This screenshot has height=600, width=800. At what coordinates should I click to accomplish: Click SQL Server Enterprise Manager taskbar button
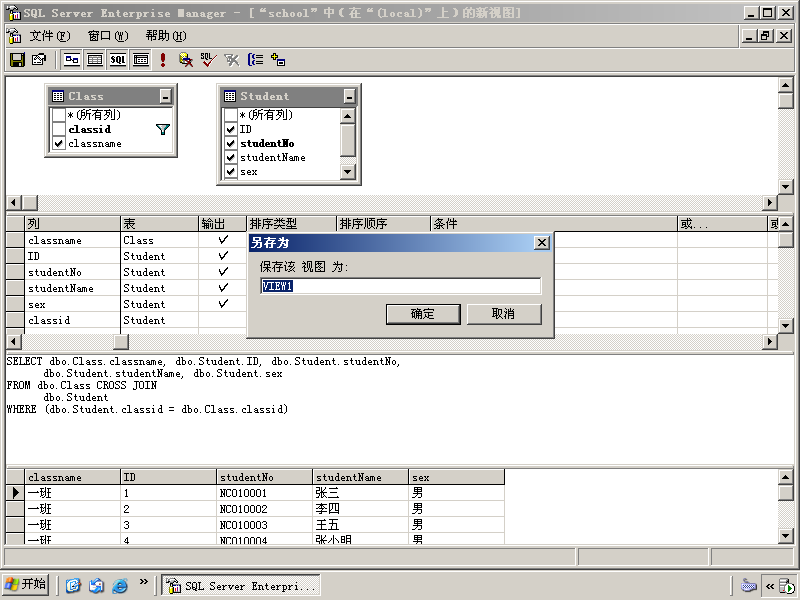click(x=241, y=586)
